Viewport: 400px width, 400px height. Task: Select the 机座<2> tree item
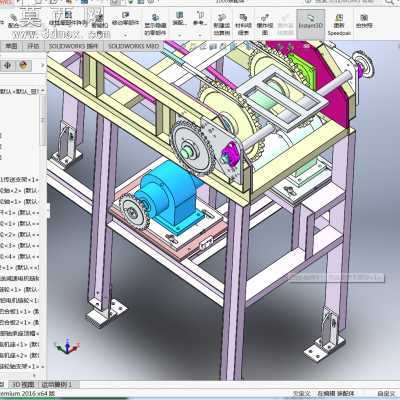pos(19,355)
